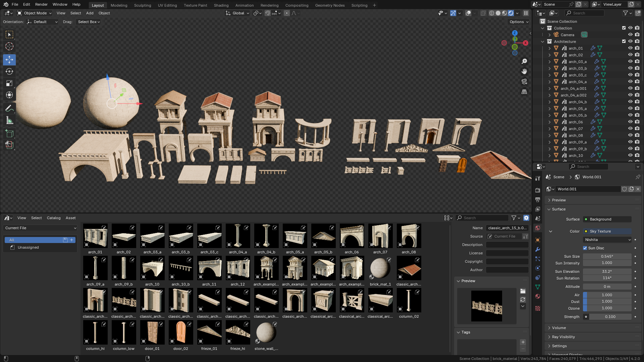Image resolution: width=644 pixels, height=362 pixels.
Task: Expand the arch_01 item in the Outliner
Action: (549, 48)
